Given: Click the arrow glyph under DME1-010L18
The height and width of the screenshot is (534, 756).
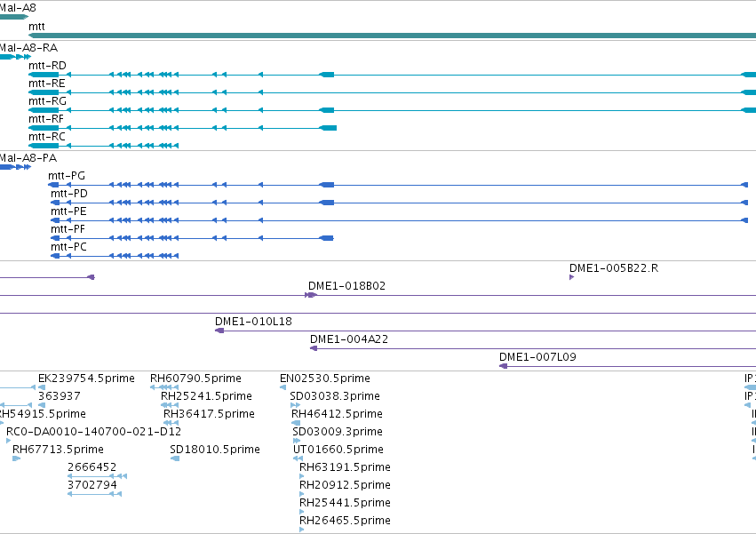Looking at the screenshot, I should point(219,331).
